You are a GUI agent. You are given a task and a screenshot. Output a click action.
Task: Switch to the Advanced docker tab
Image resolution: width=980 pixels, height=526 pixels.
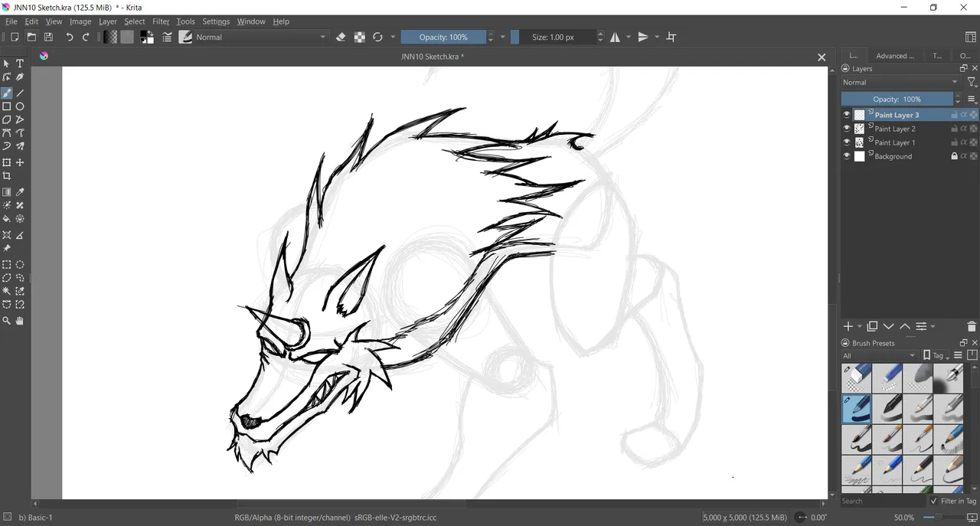(x=894, y=56)
